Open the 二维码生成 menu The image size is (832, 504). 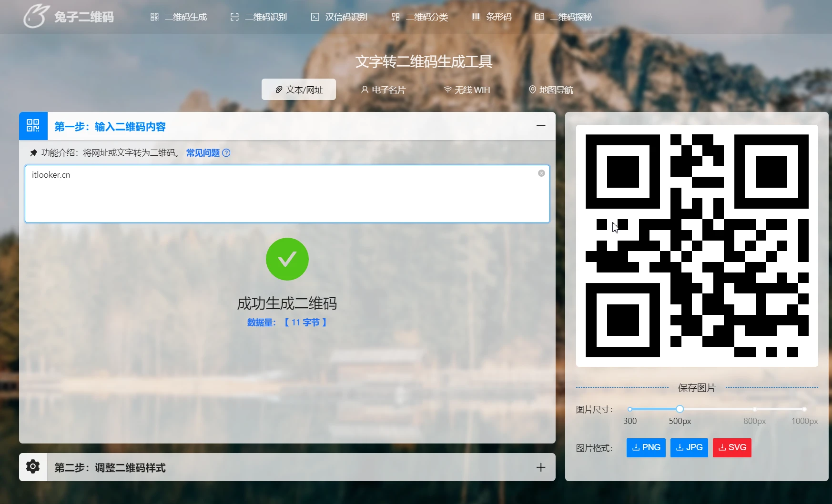179,17
